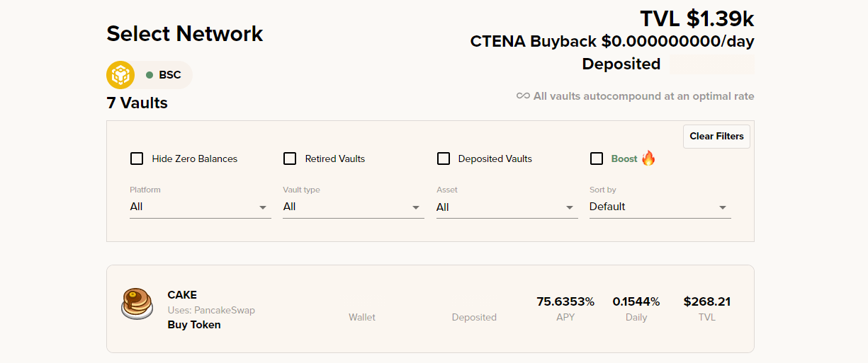Click the CAKE vault $268.21 TVL value

[x=707, y=301]
